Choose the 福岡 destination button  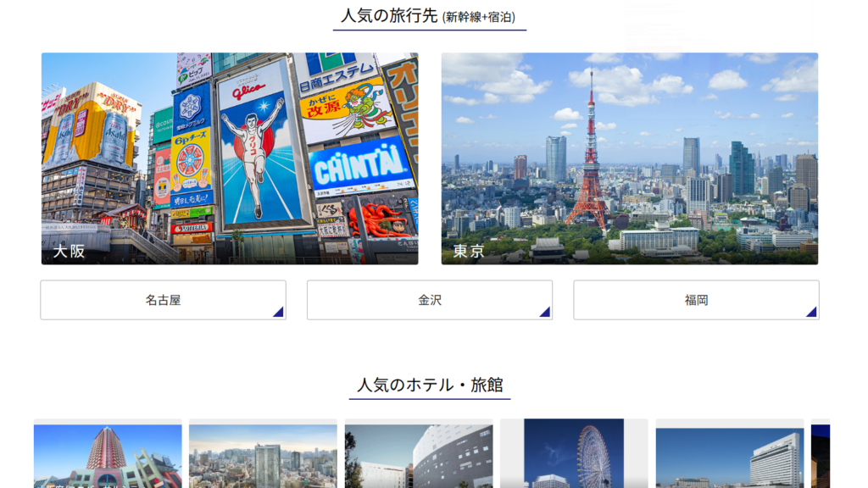point(696,300)
